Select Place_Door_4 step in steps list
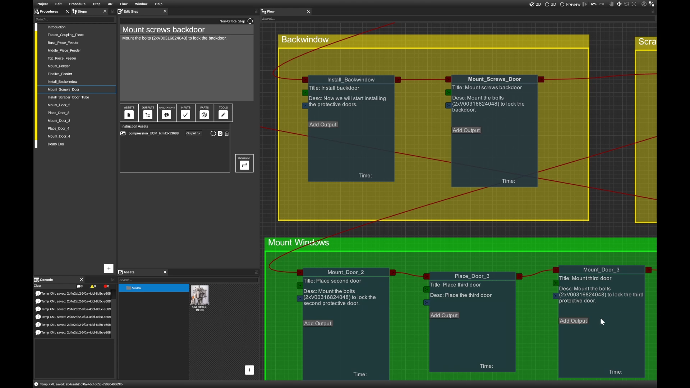The height and width of the screenshot is (388, 690). pos(76,128)
